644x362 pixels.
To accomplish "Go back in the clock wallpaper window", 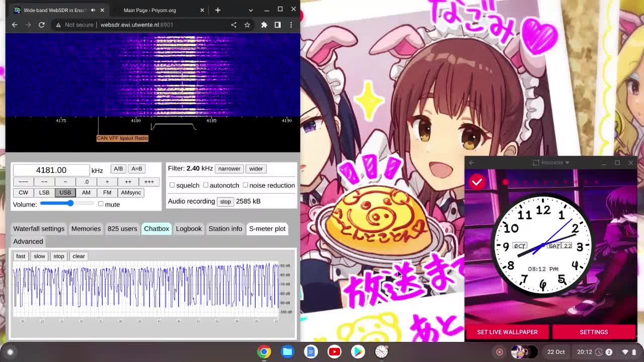I will point(471,162).
